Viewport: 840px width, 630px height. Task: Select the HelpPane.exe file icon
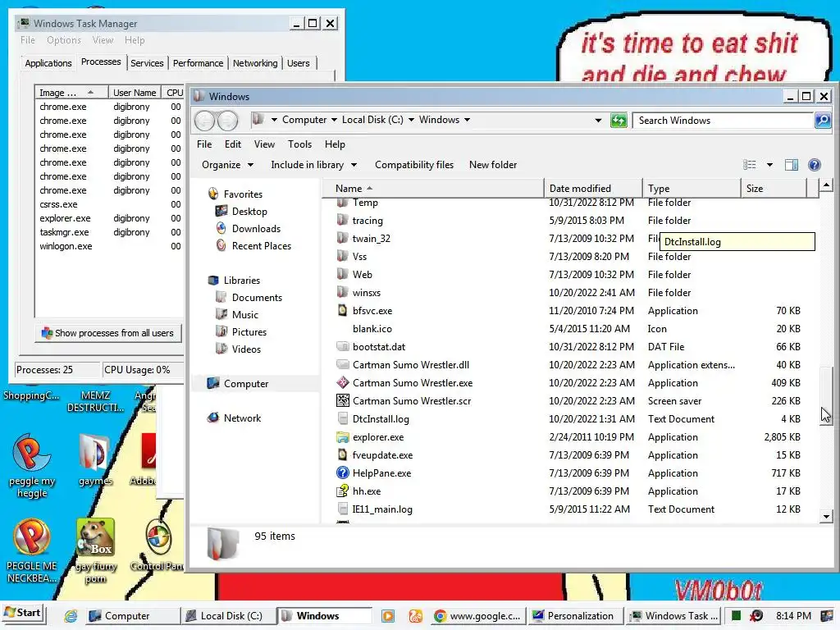(x=342, y=473)
